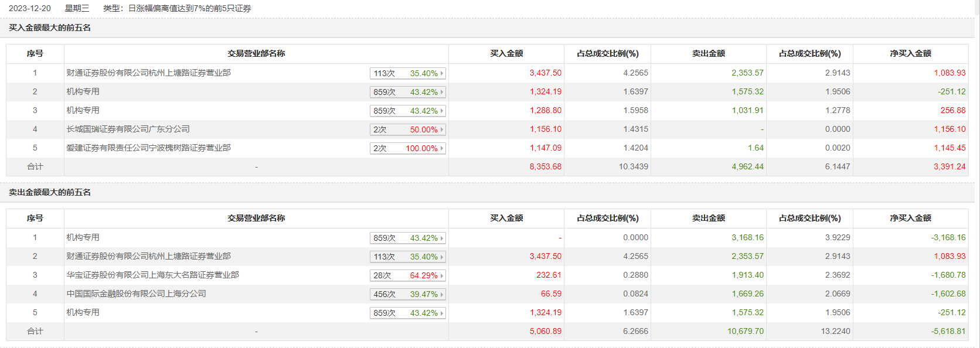Click arrow icon beside 长城国瑞's 50.00% rate

click(x=442, y=129)
